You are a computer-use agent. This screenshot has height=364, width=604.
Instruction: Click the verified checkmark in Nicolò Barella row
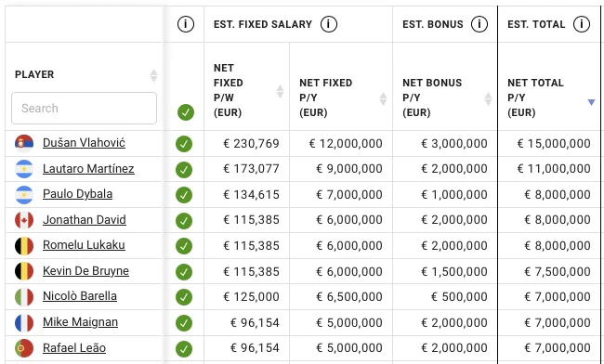click(x=184, y=297)
